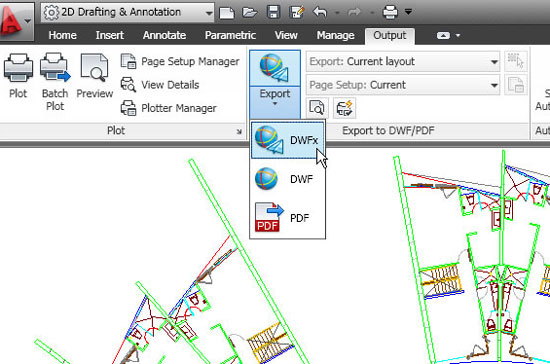Click the export preview magnifier icon
The image size is (550, 364).
tap(317, 108)
